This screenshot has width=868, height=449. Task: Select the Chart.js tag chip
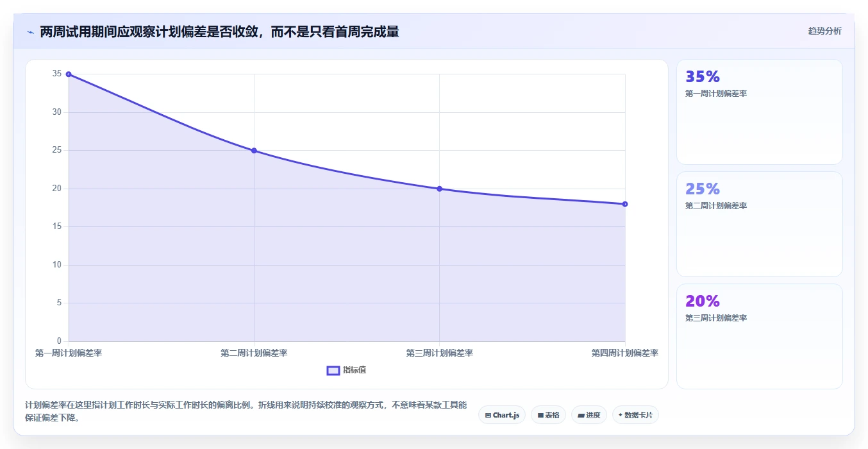502,415
